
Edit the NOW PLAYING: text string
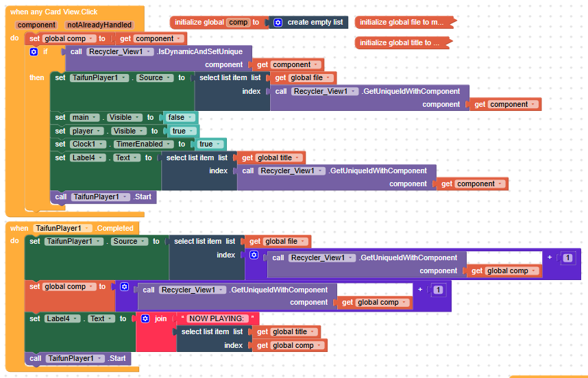click(x=217, y=319)
